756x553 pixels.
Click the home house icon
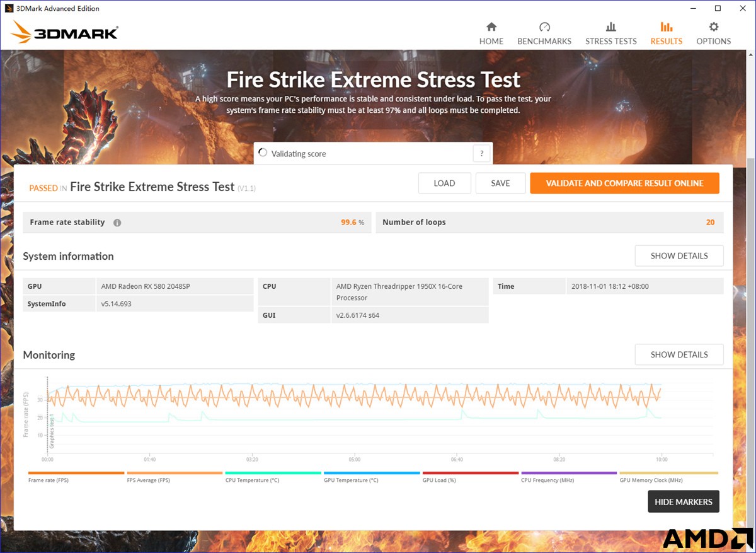click(491, 26)
